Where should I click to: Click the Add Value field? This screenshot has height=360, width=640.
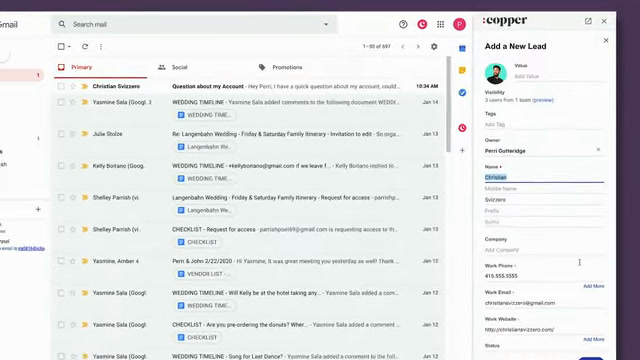pyautogui.click(x=558, y=76)
